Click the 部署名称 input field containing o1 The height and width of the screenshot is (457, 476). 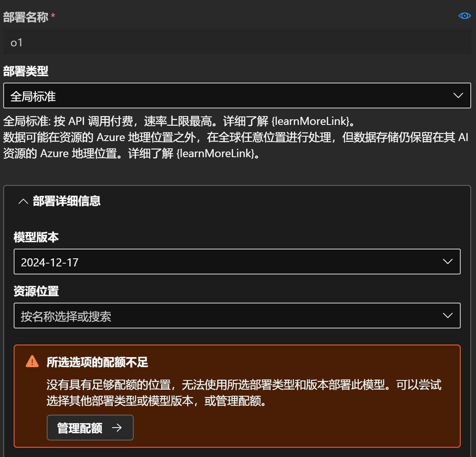pos(237,42)
